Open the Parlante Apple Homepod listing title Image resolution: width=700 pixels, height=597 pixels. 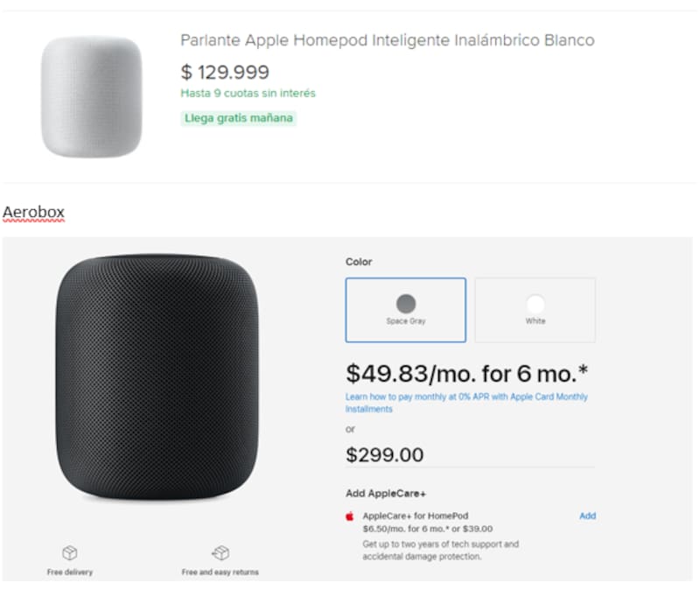coord(387,40)
